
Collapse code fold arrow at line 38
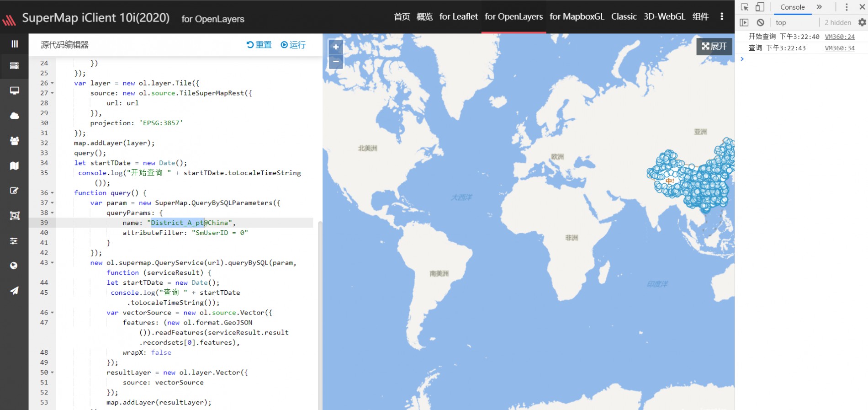point(52,213)
